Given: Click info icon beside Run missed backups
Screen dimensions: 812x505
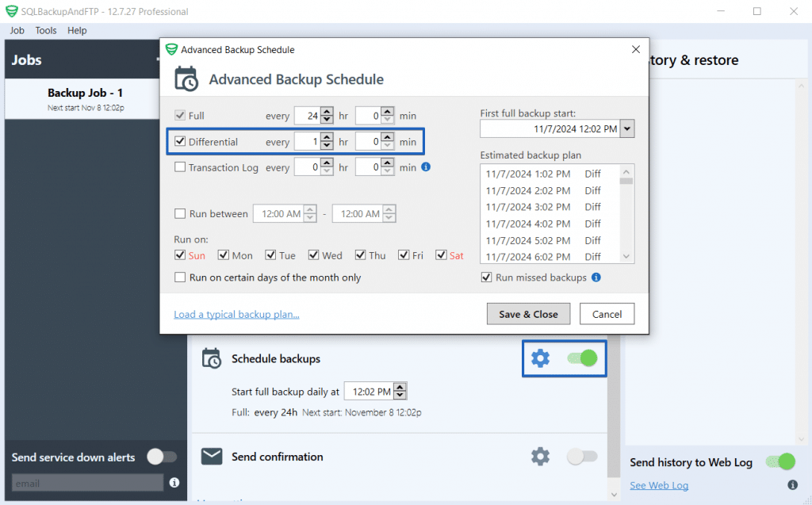Looking at the screenshot, I should pyautogui.click(x=596, y=277).
